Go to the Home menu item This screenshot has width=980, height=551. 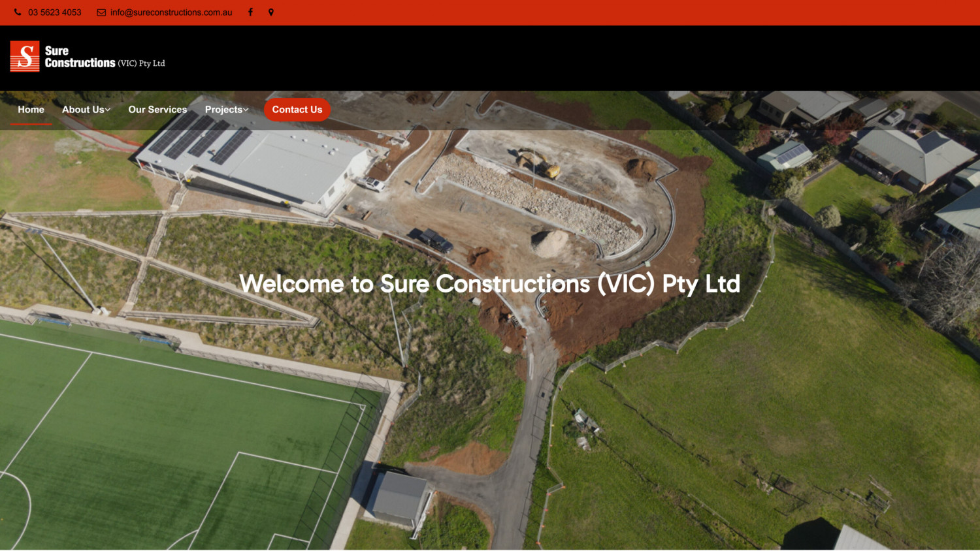[31, 110]
